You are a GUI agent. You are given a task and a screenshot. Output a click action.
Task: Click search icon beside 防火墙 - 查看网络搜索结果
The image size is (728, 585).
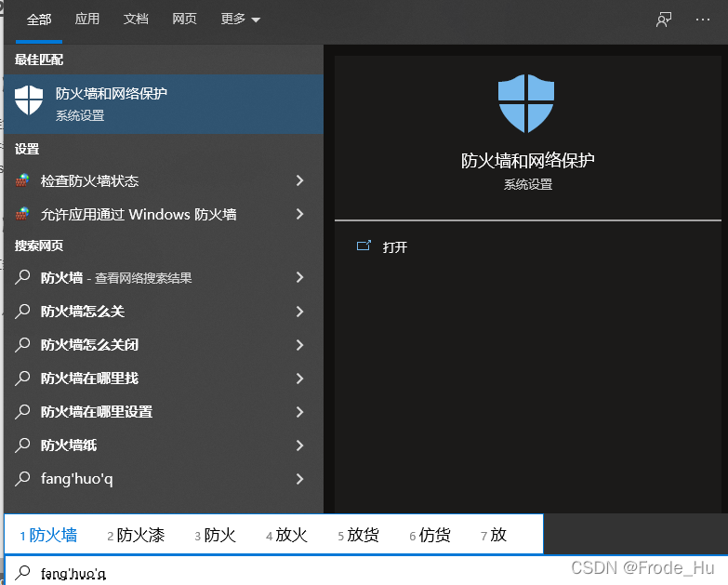22,277
